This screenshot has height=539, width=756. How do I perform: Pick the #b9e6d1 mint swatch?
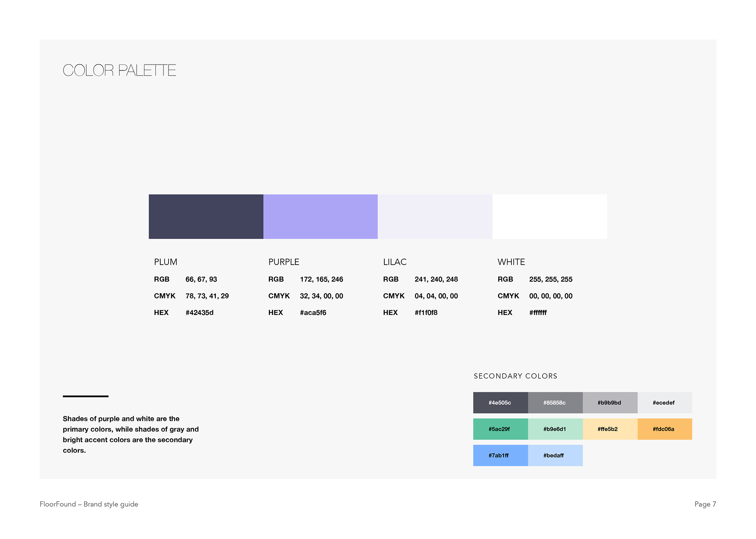click(x=555, y=429)
